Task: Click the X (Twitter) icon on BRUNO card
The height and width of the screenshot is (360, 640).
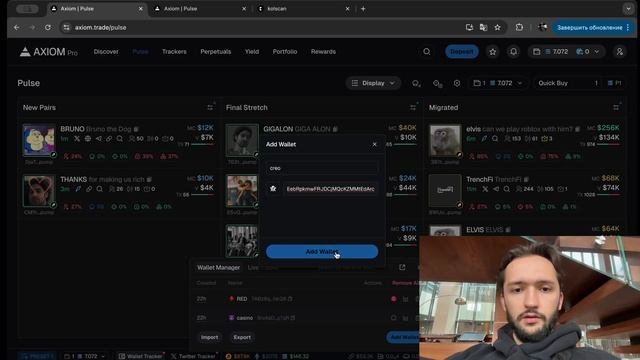Action: tap(77, 139)
